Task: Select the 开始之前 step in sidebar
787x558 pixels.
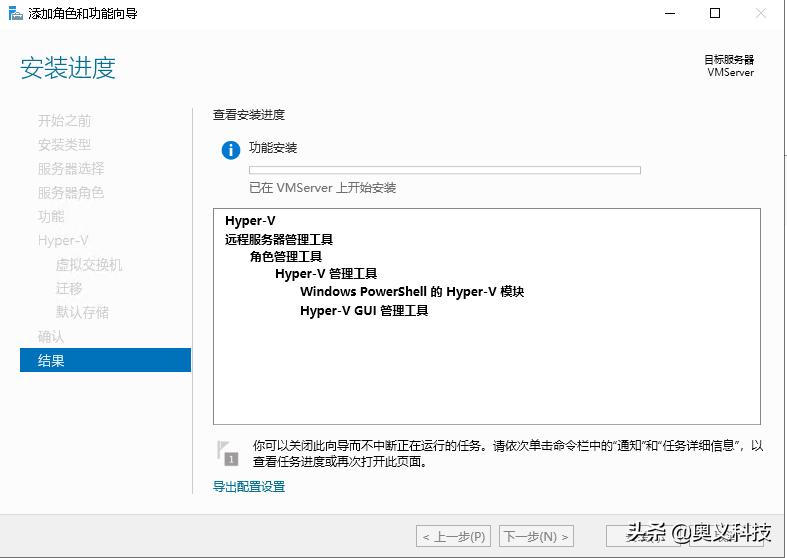Action: tap(64, 120)
